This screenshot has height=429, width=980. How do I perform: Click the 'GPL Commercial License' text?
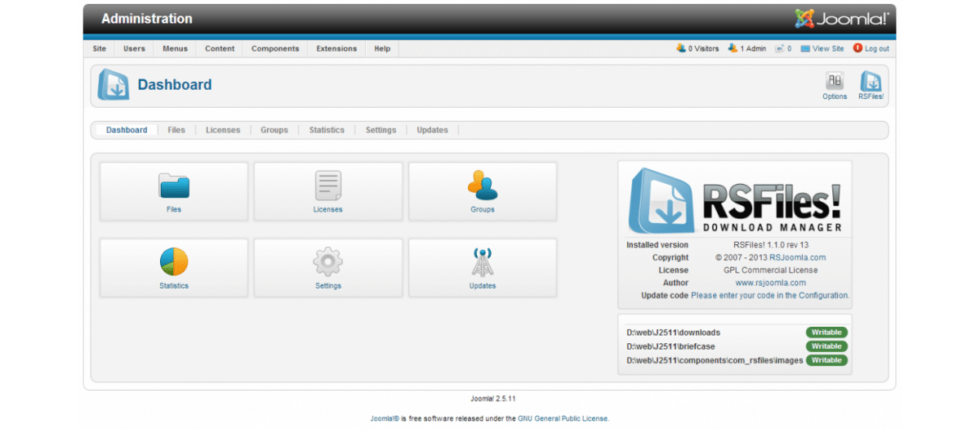(x=771, y=270)
